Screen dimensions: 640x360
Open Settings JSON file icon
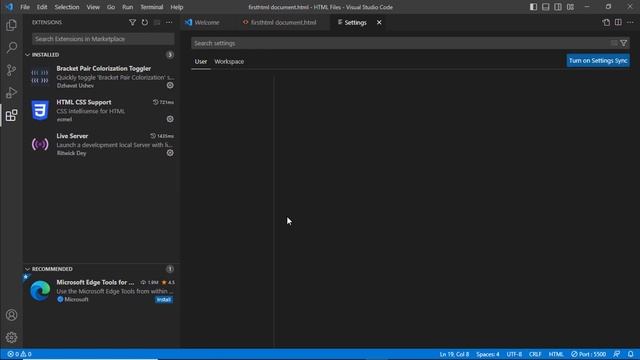[x=606, y=22]
